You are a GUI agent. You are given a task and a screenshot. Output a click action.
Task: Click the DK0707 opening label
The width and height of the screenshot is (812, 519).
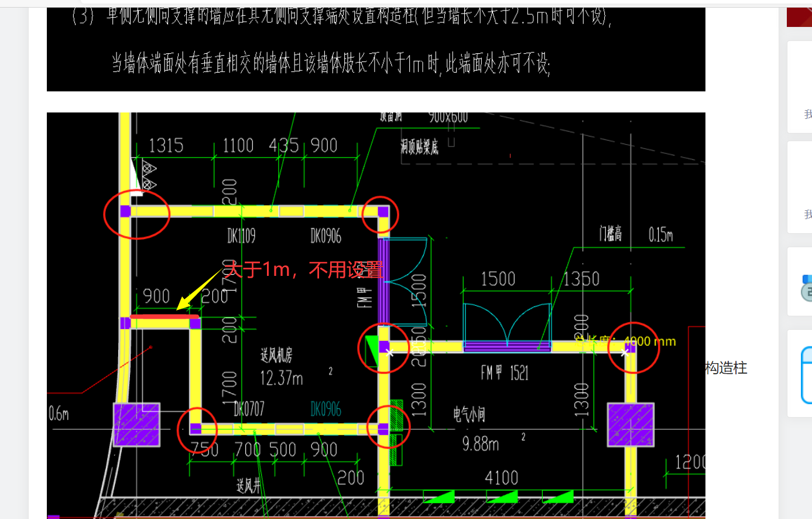(249, 408)
